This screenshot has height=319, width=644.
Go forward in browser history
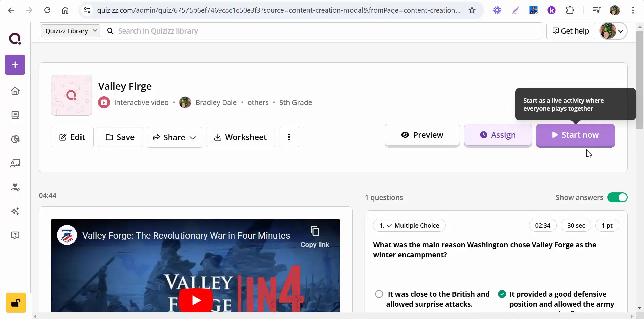[x=29, y=10]
